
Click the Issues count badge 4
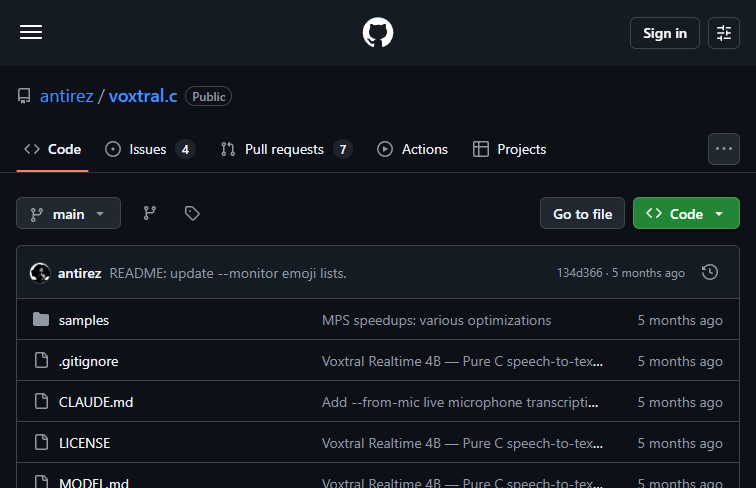(x=185, y=149)
